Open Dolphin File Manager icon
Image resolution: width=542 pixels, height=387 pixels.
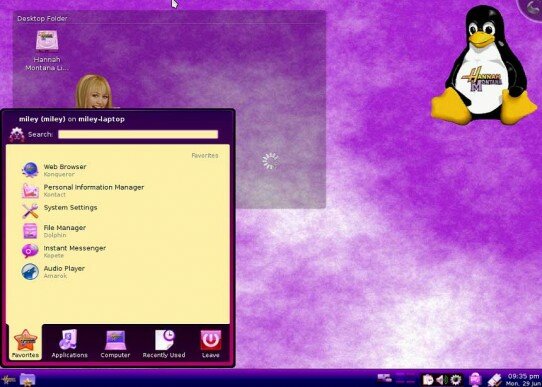click(x=30, y=231)
